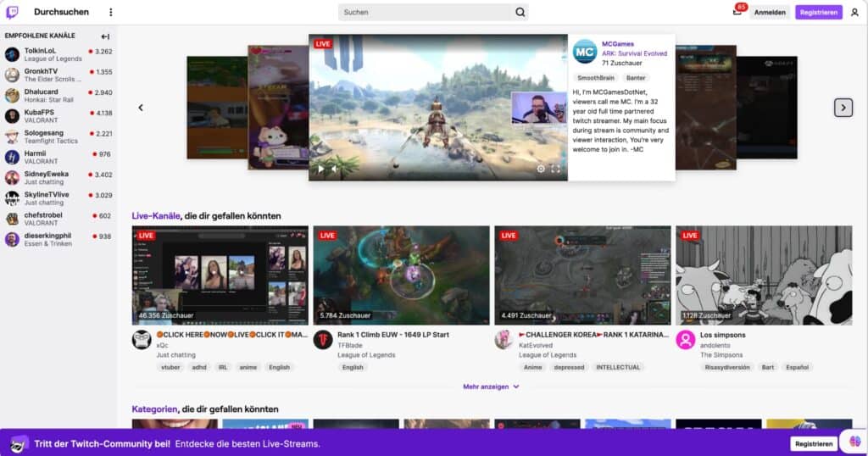Click English tag under TFBlade

353,368
